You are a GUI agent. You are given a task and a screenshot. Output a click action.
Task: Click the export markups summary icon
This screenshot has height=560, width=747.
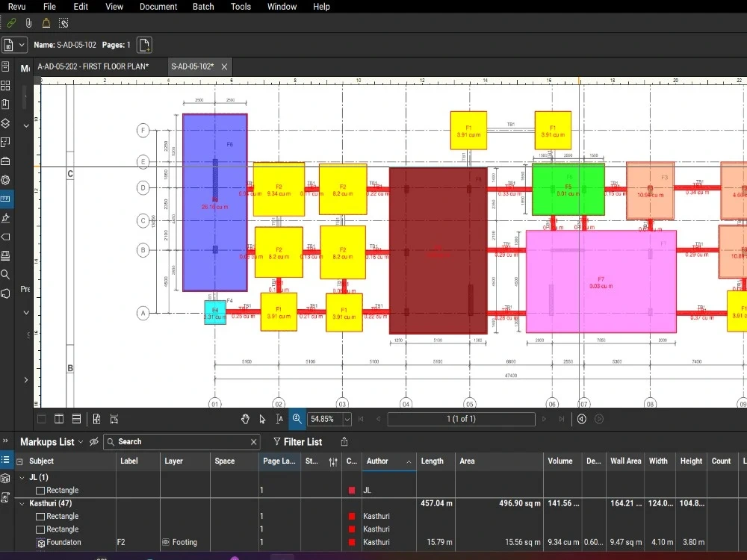click(x=344, y=442)
